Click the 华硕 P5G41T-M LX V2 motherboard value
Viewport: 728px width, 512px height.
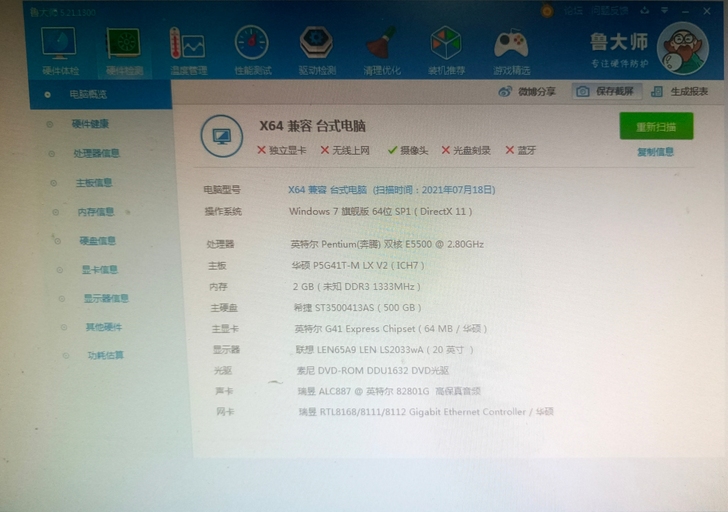point(358,266)
